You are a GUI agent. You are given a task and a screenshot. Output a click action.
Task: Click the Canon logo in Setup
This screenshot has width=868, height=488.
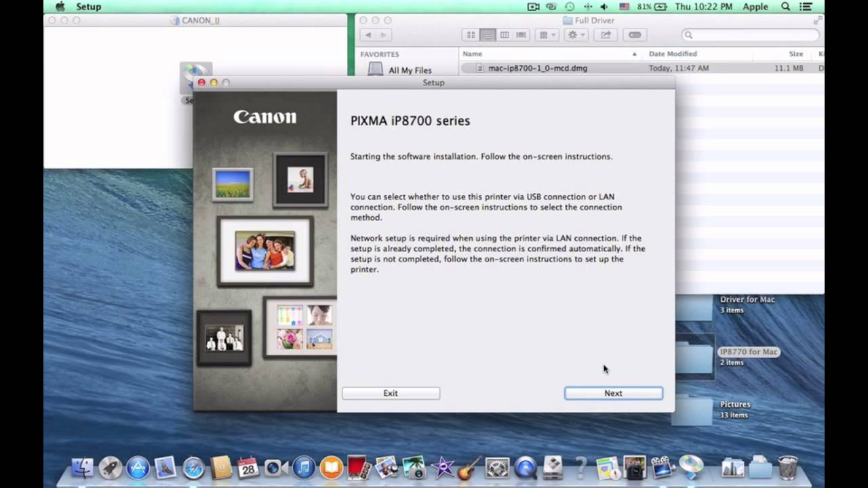264,117
